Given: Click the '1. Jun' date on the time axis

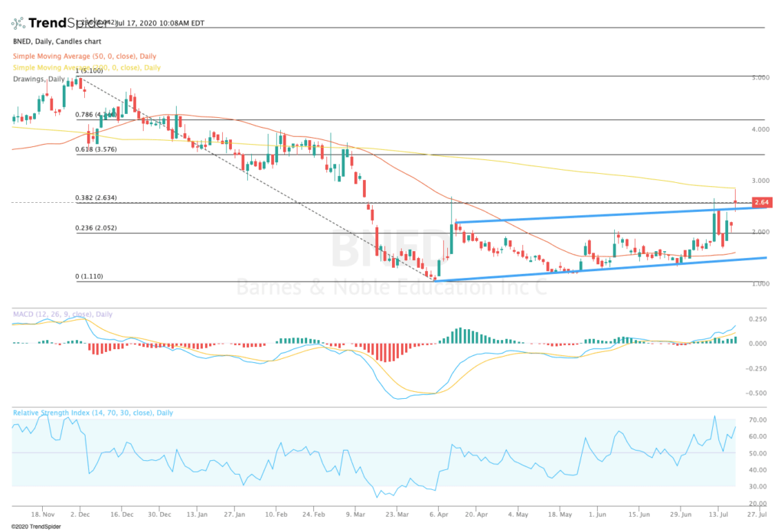Looking at the screenshot, I should (x=597, y=514).
